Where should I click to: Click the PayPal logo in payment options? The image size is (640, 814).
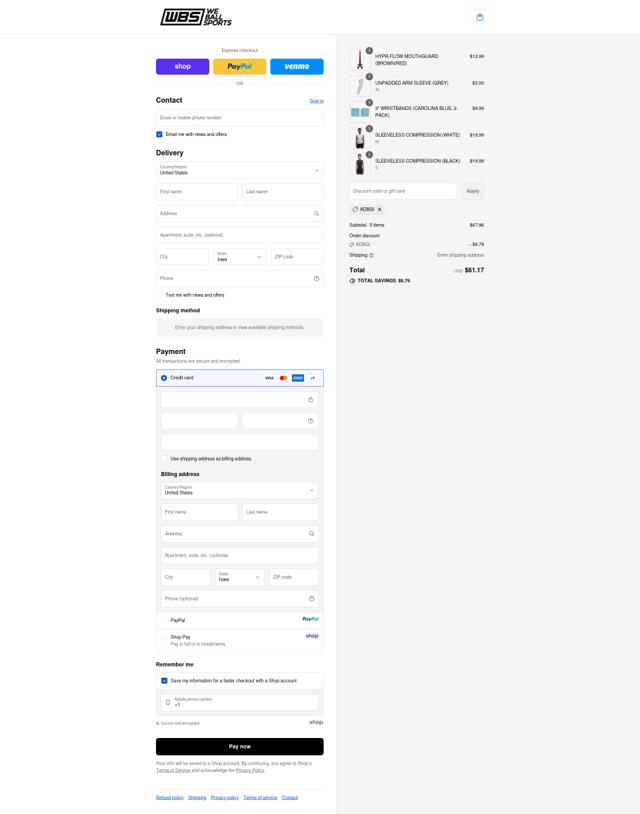point(310,619)
